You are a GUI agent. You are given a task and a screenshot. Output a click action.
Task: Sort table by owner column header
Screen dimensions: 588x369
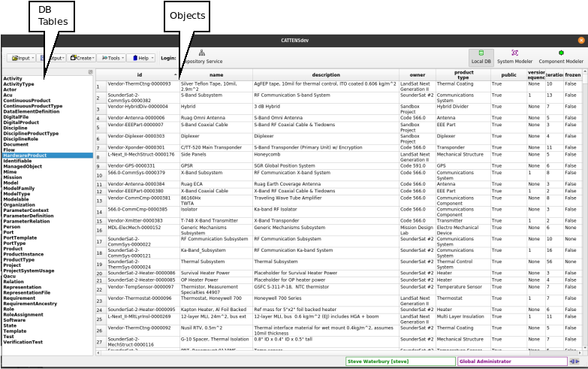point(418,74)
